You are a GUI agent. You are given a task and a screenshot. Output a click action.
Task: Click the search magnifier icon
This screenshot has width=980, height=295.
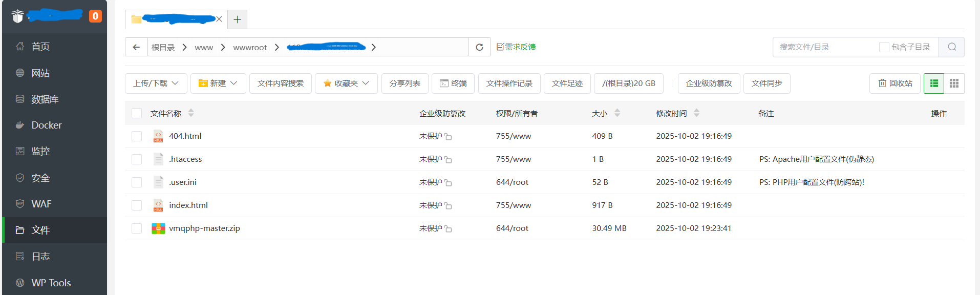click(951, 47)
